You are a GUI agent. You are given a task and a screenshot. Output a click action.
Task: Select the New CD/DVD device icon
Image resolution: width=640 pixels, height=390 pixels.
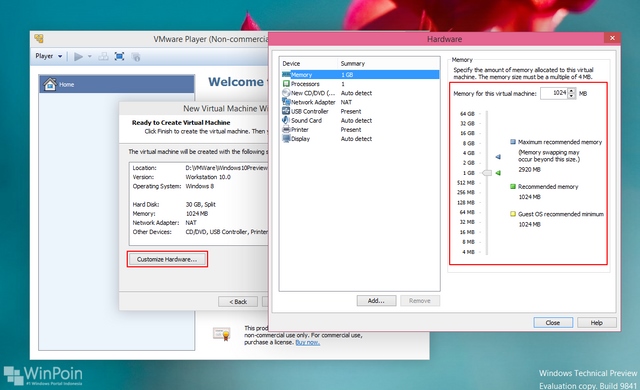point(286,93)
